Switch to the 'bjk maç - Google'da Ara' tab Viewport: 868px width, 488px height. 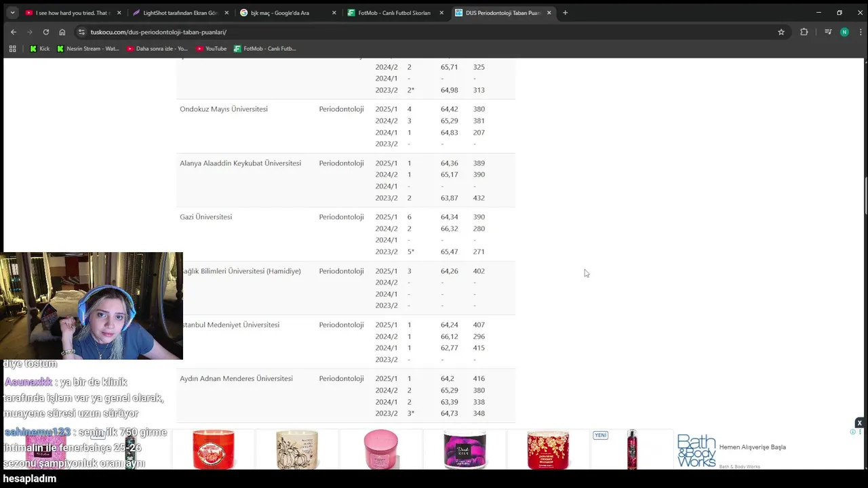coord(288,13)
